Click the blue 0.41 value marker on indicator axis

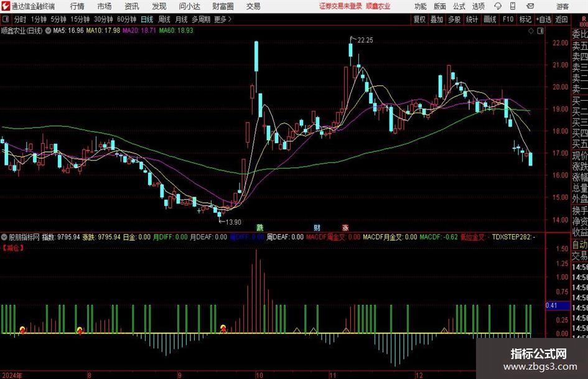(558, 306)
